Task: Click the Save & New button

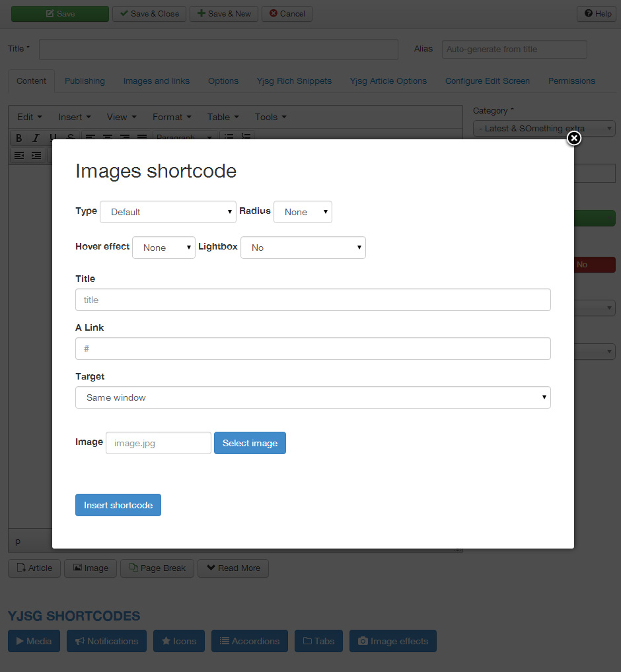Action: coord(224,14)
